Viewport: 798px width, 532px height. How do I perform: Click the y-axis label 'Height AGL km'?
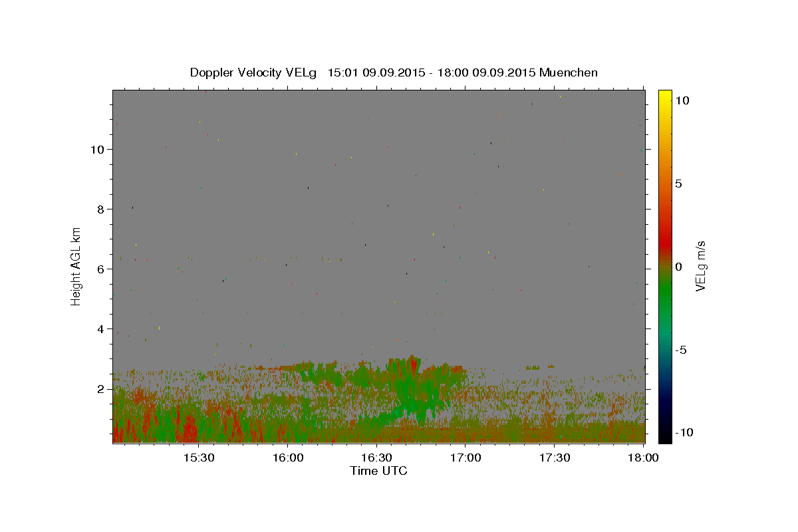[76, 266]
